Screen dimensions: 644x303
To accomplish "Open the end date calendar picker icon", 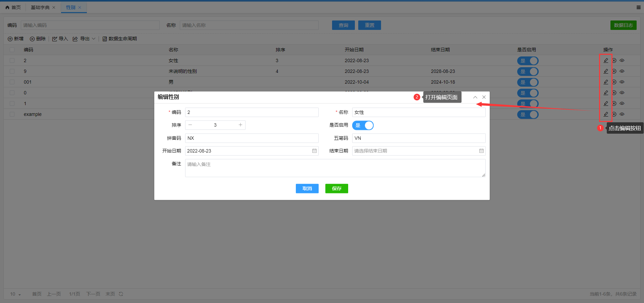I will (481, 151).
